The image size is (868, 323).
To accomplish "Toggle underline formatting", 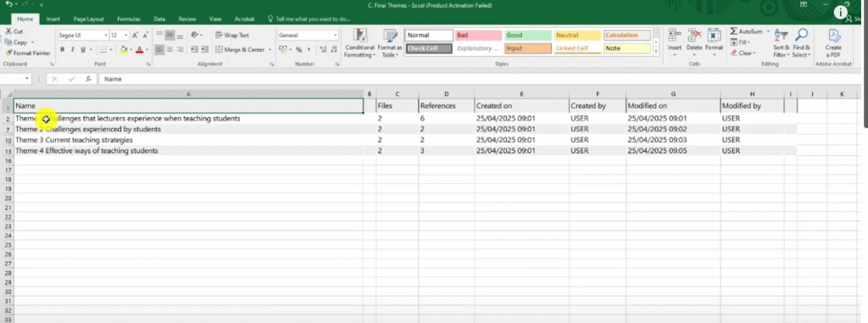I will coord(83,50).
